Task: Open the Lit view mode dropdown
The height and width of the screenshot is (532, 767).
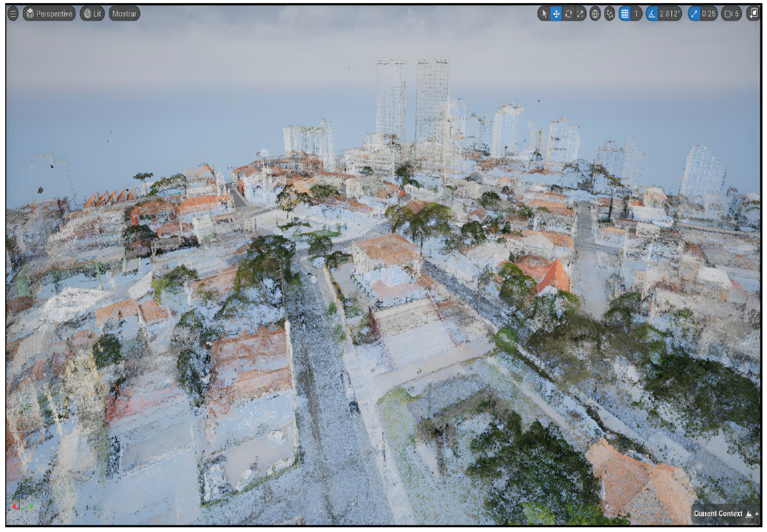Action: pos(92,14)
